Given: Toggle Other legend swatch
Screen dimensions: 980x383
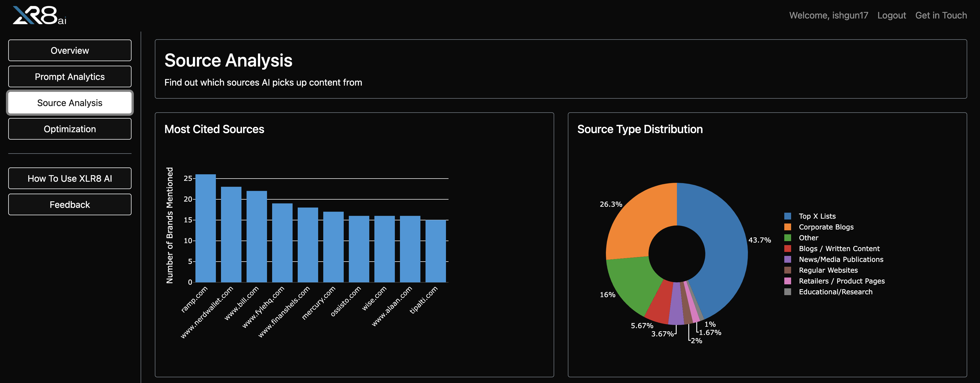Looking at the screenshot, I should [787, 238].
